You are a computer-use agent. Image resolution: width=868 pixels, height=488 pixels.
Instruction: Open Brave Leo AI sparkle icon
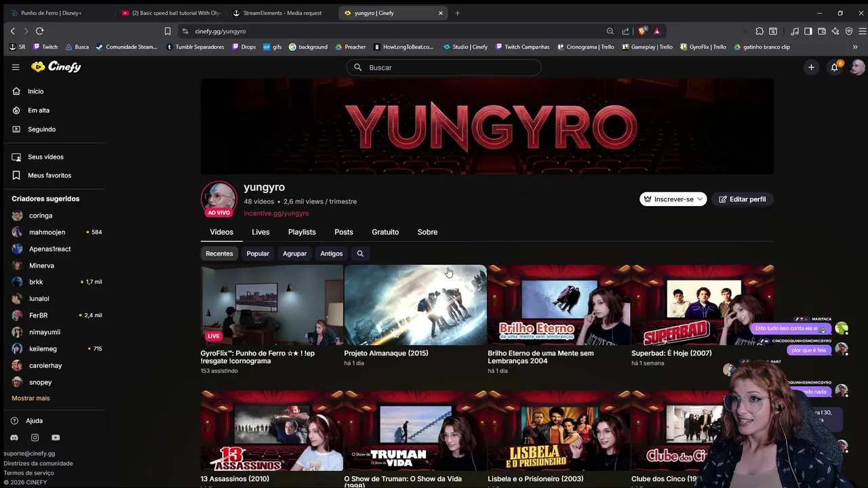pos(835,31)
